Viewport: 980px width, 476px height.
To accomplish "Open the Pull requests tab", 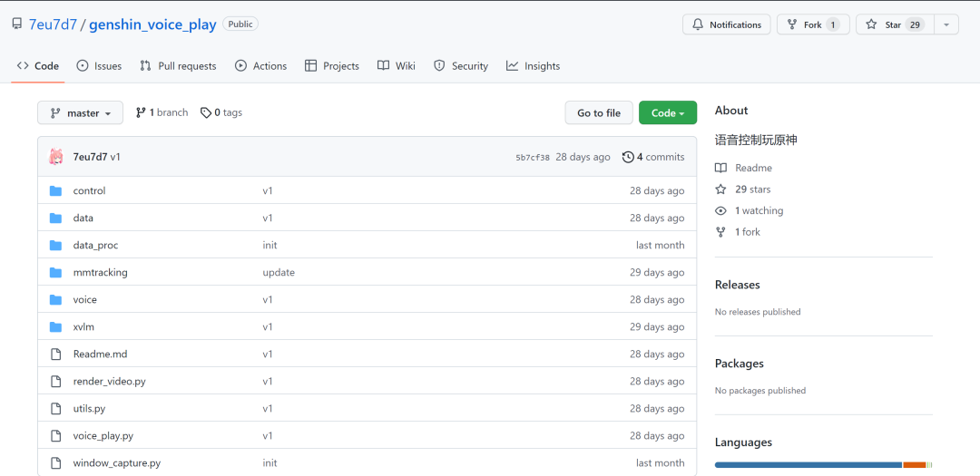I will point(178,65).
